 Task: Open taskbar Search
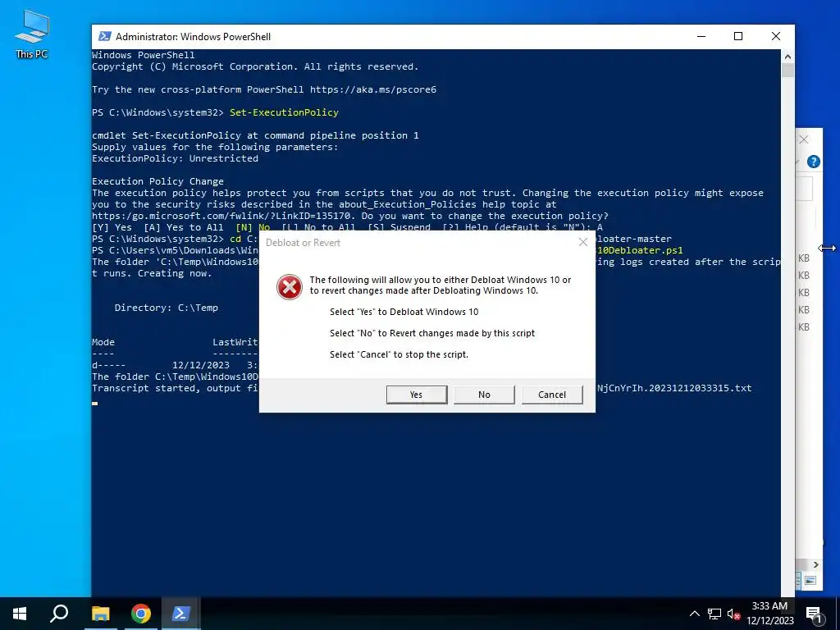point(59,614)
